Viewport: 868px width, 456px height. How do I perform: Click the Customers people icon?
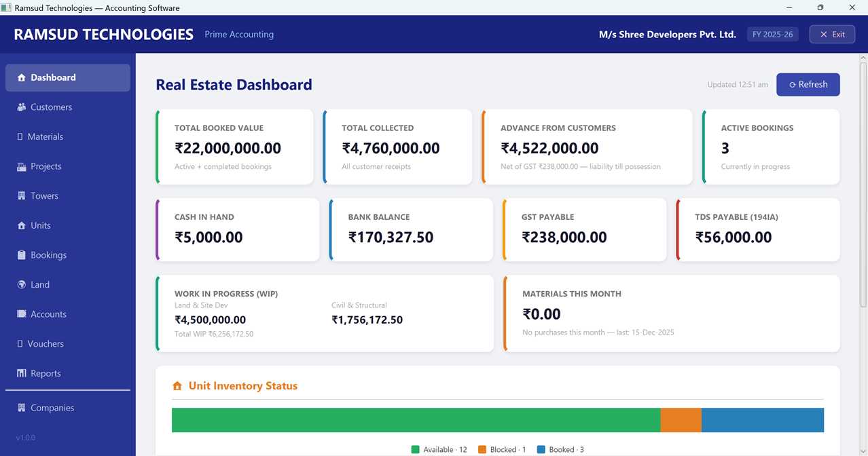point(21,107)
